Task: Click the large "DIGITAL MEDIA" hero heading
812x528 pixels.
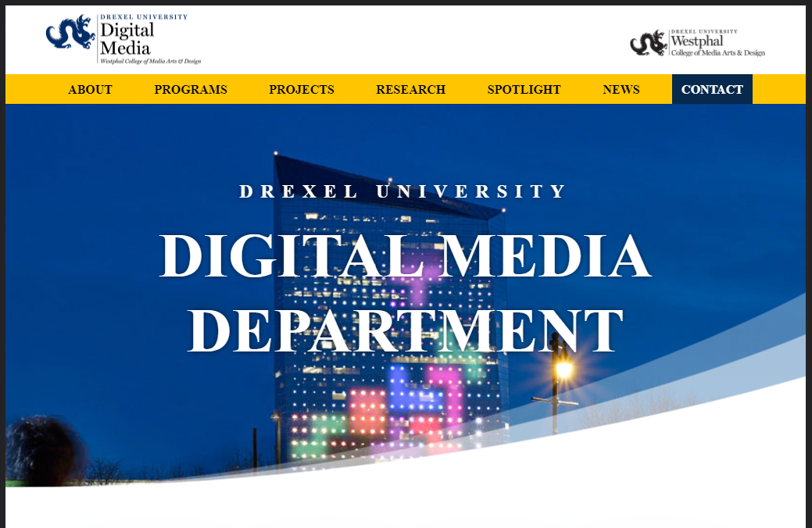Action: coord(405,256)
